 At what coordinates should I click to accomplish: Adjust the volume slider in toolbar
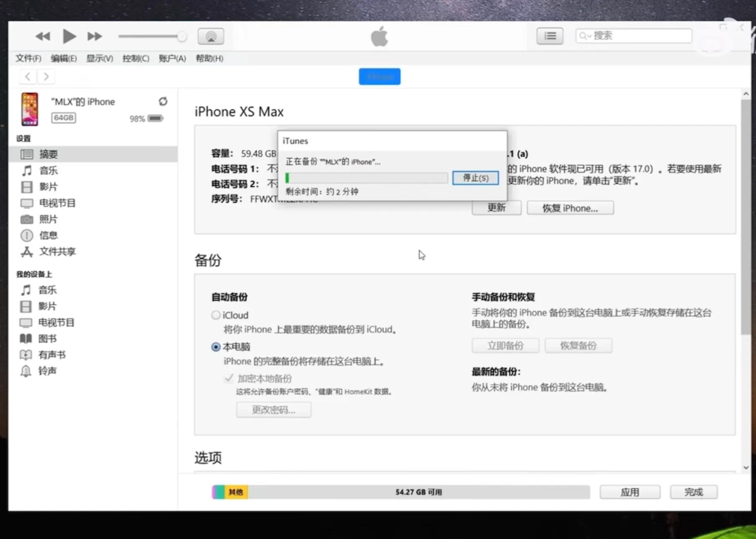(x=182, y=36)
